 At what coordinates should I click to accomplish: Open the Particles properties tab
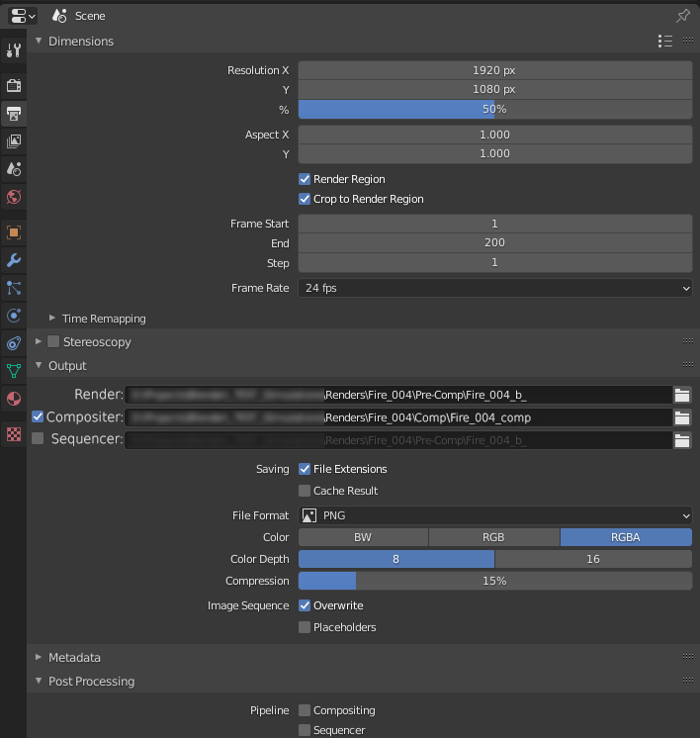coord(14,288)
